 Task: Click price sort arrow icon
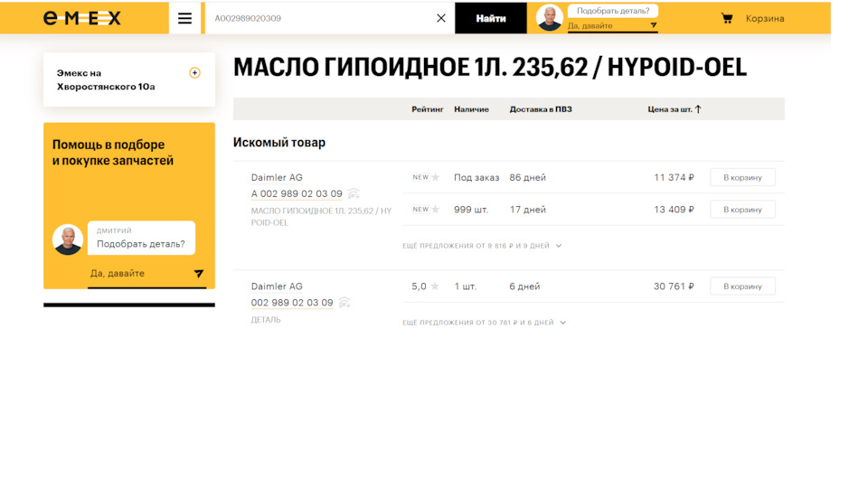(698, 109)
